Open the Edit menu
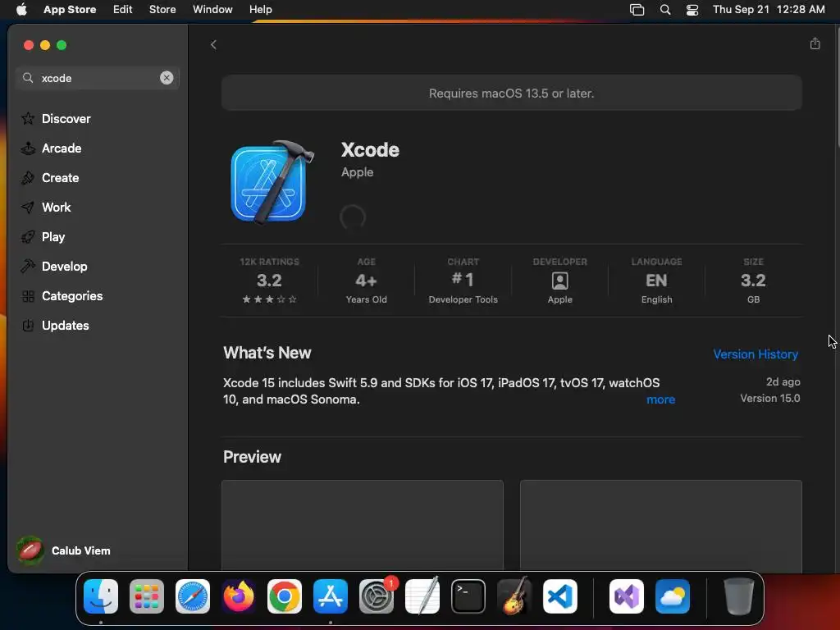Screen dimensions: 840x630 [123, 9]
